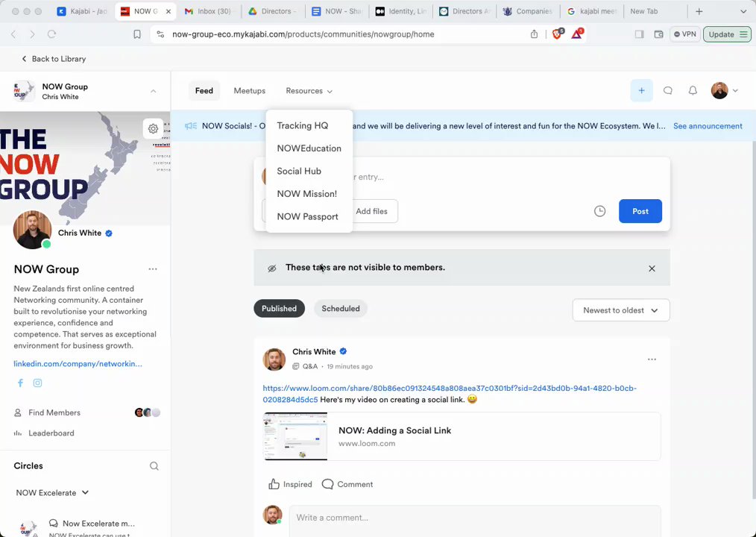
Task: Expand the NOW Excelerate circle group
Action: (52, 492)
